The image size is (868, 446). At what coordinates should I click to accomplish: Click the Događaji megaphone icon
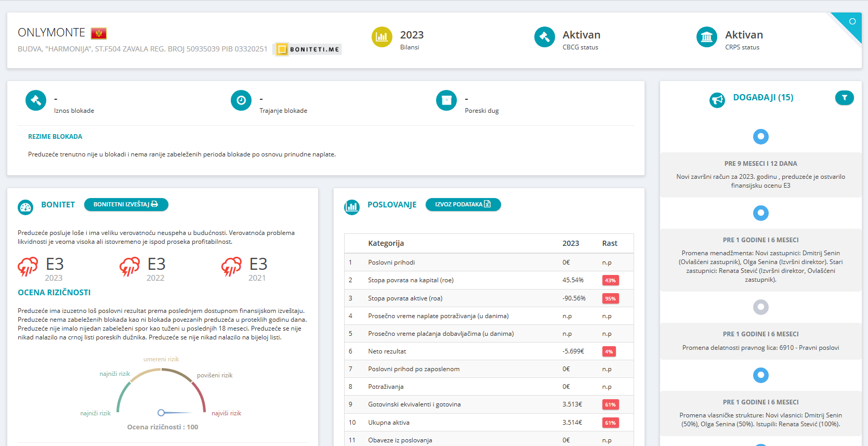click(717, 99)
